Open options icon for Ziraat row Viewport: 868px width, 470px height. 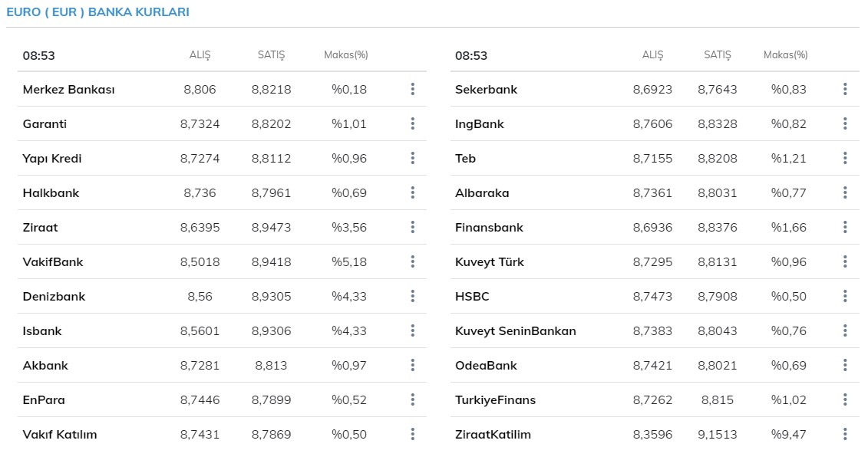tap(412, 227)
